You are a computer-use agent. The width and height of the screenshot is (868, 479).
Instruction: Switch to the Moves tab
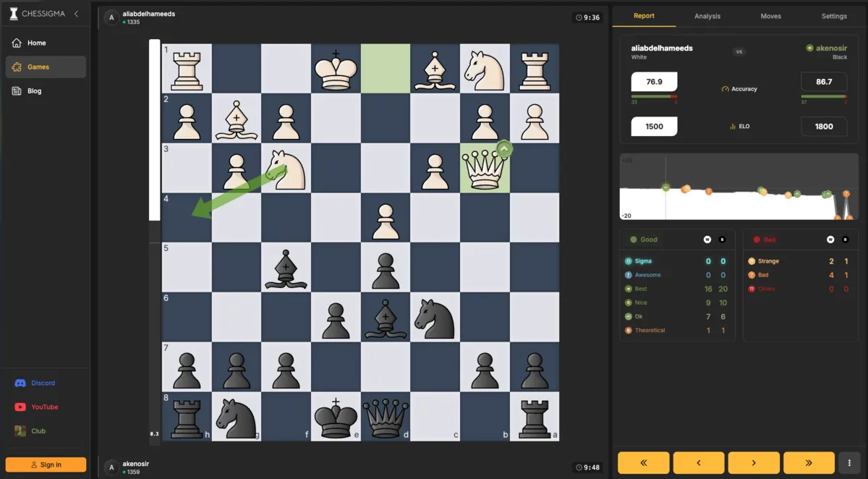pyautogui.click(x=770, y=16)
